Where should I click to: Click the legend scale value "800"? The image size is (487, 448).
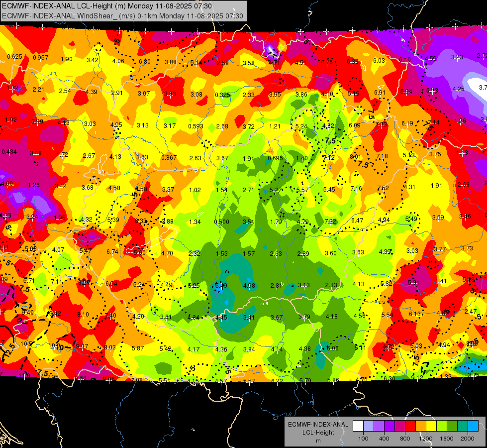tap(405, 439)
